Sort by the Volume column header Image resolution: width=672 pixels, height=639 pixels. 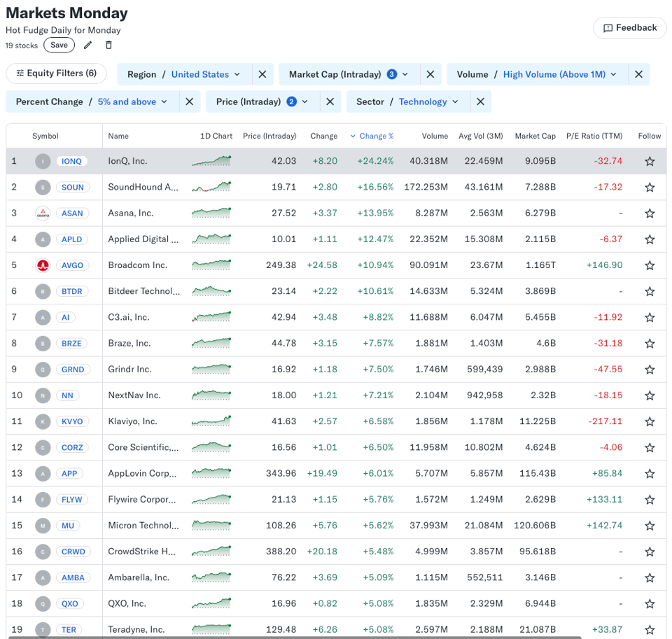coord(435,136)
